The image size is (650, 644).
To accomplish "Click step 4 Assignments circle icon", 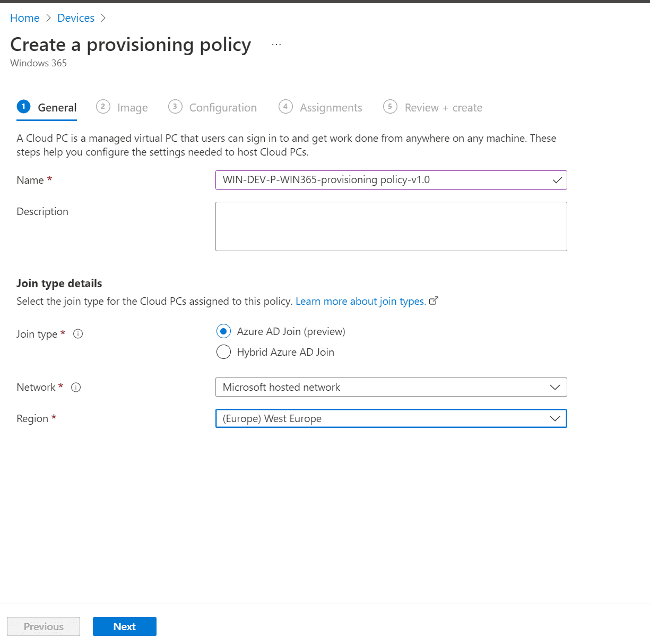I will point(285,107).
